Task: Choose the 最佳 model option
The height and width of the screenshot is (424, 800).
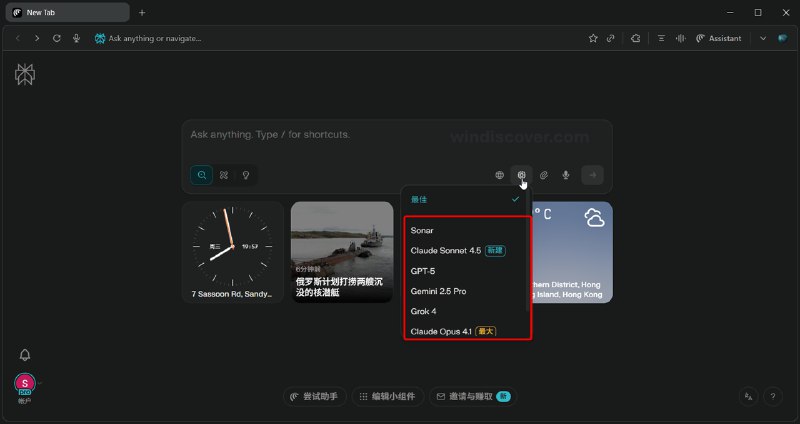Action: click(x=465, y=199)
